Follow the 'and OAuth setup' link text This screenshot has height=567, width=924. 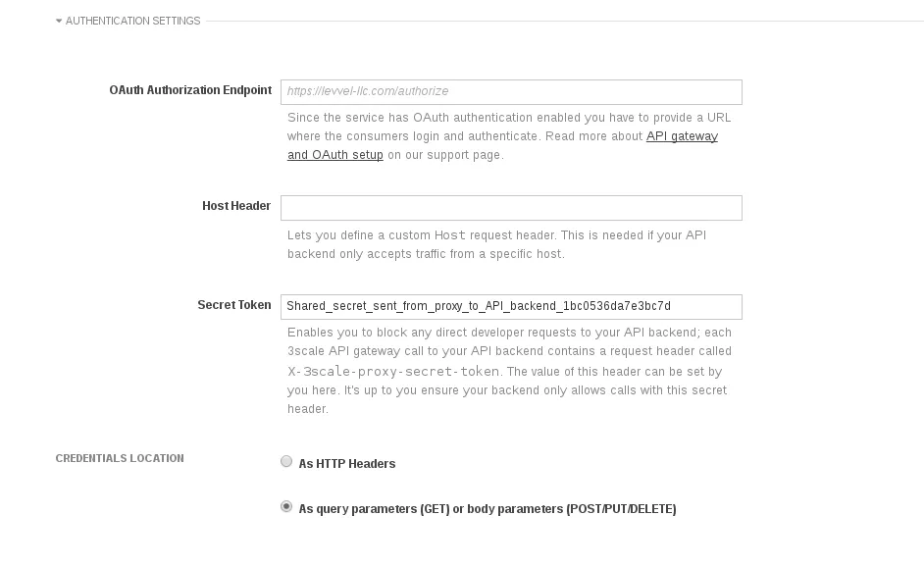point(335,155)
